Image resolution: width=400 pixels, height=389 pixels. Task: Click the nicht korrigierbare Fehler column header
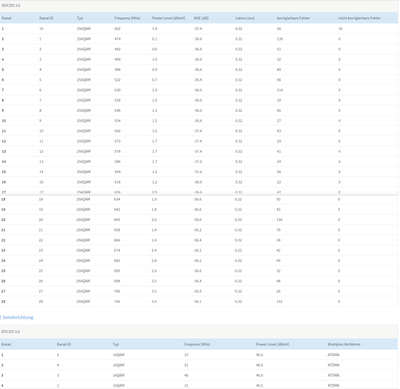pyautogui.click(x=359, y=18)
